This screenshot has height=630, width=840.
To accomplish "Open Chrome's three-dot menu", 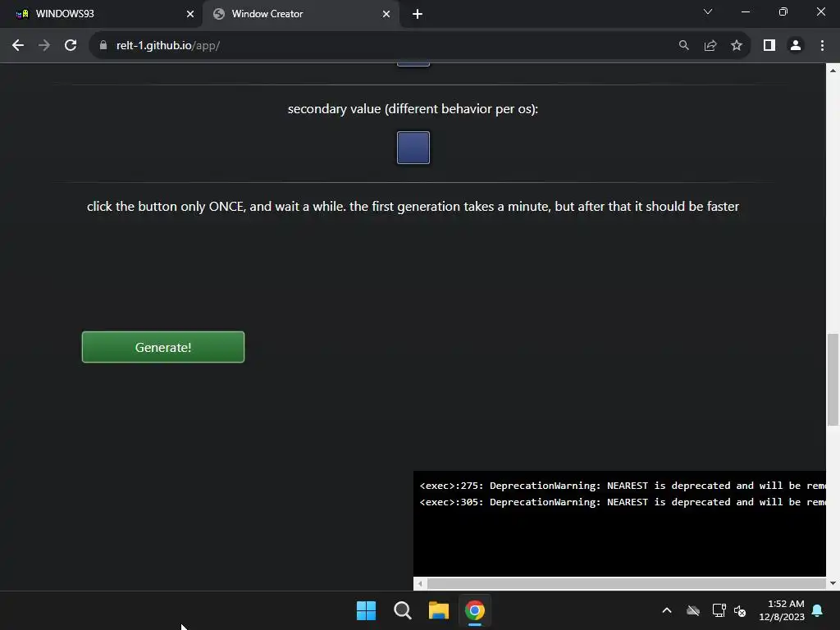I will pos(822,46).
